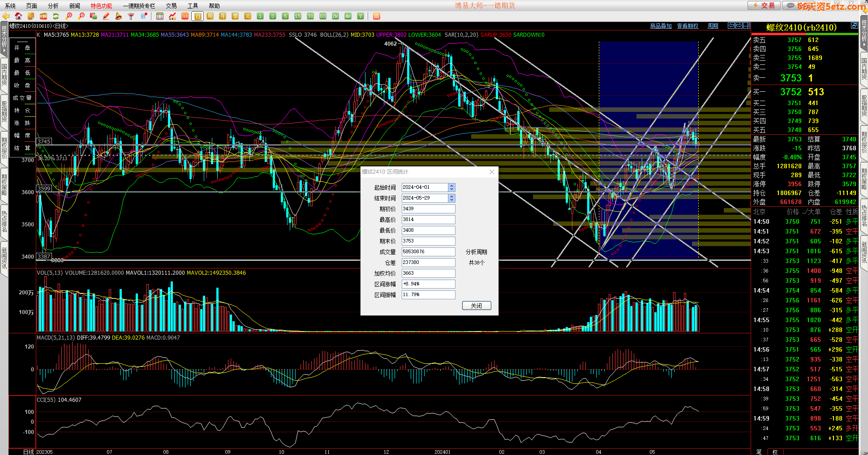The width and height of the screenshot is (868, 455).
Task: Click the 起始时间 date field
Action: pyautogui.click(x=425, y=187)
